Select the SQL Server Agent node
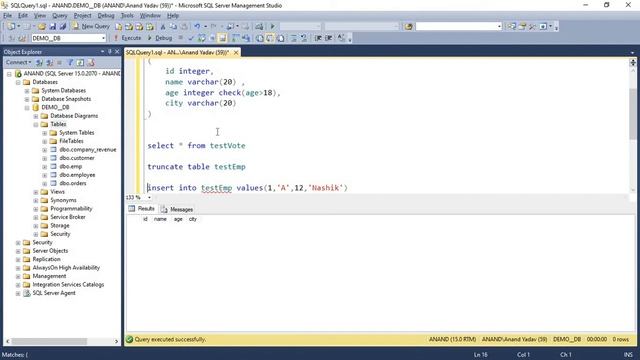This screenshot has width=640, height=360. (x=54, y=293)
